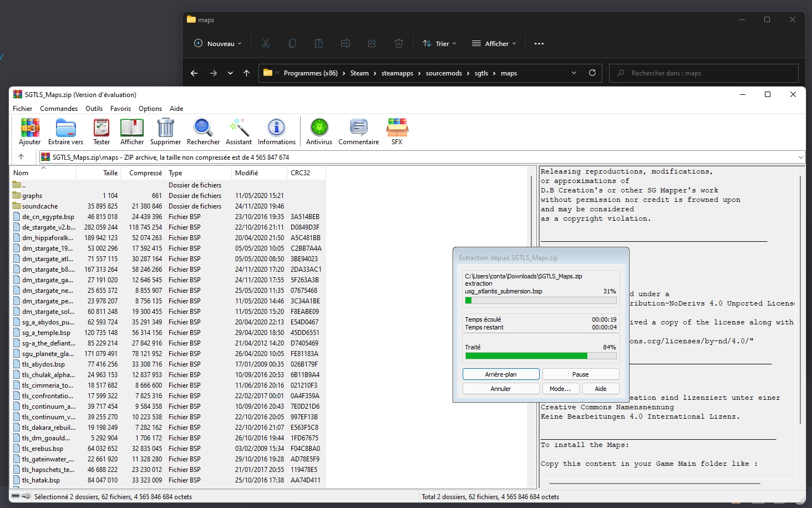Click the Tester archive icon
This screenshot has width=812, height=508.
pos(101,131)
